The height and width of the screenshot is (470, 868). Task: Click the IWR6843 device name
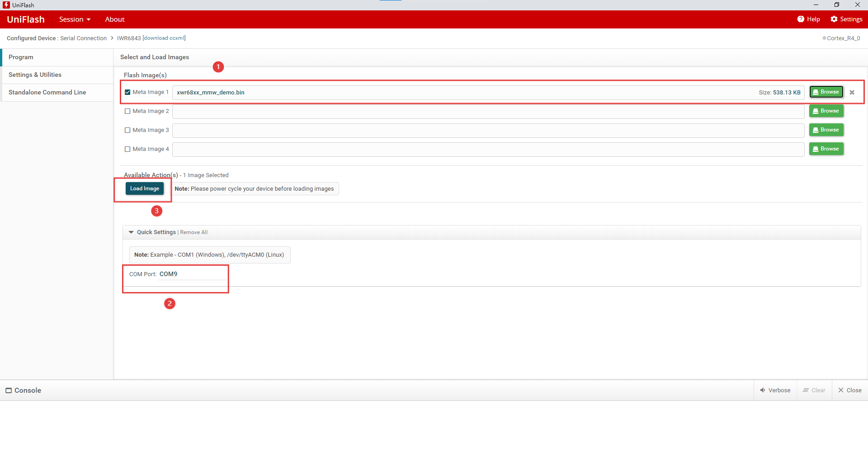click(x=129, y=38)
